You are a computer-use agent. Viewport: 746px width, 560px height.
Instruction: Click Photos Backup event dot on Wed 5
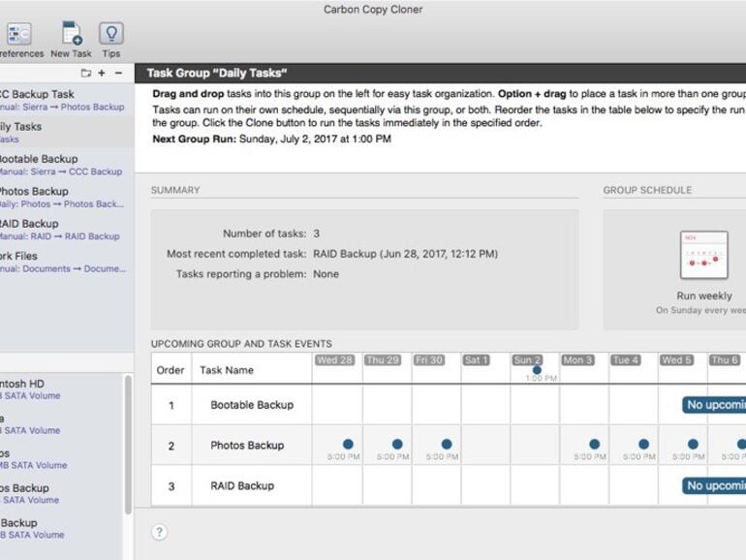[x=693, y=444]
